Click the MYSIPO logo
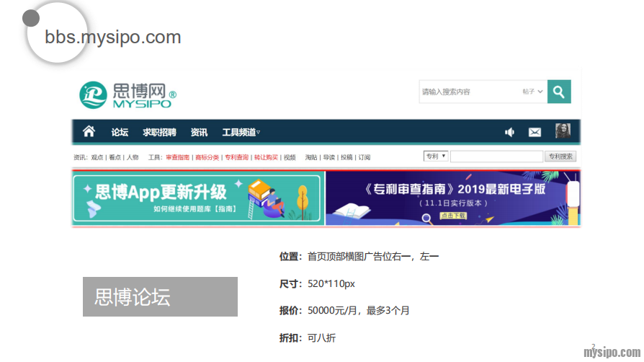This screenshot has width=644, height=362. click(128, 95)
